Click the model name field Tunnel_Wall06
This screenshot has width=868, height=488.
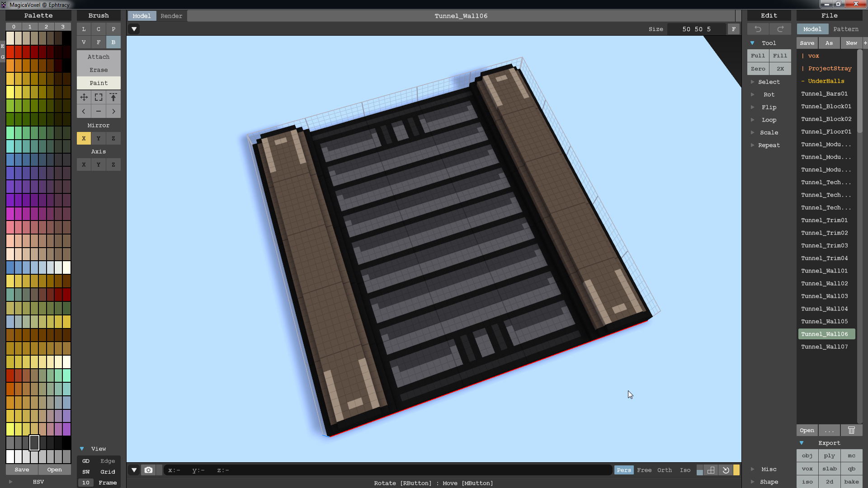coord(461,16)
